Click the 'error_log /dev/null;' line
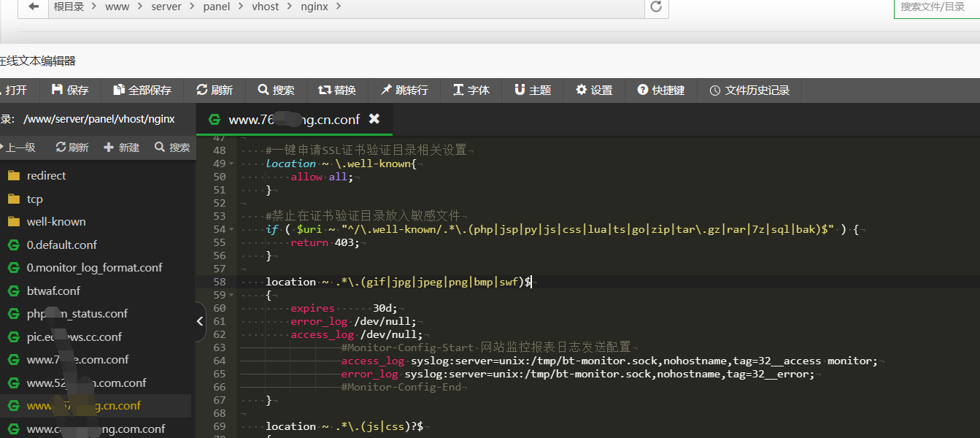The height and width of the screenshot is (438, 980). point(353,321)
